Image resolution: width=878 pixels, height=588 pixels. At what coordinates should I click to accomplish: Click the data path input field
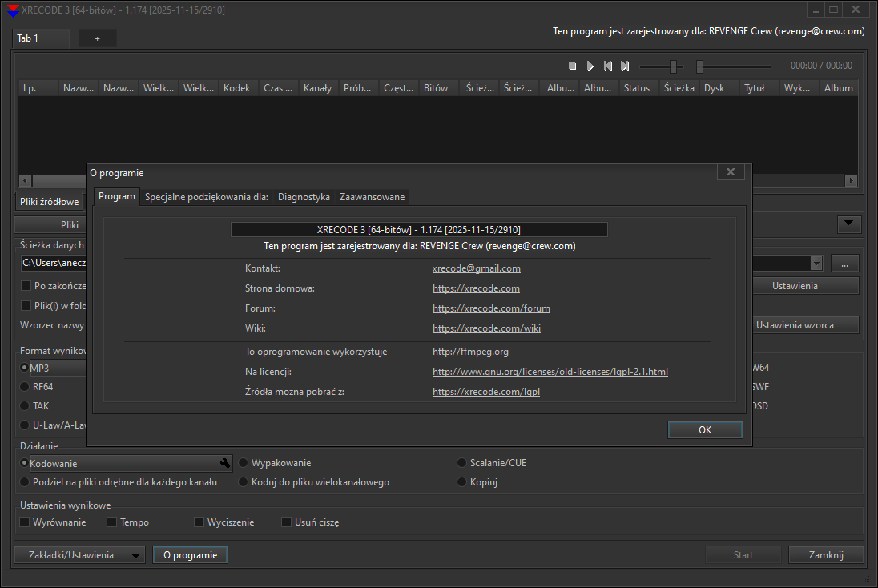pyautogui.click(x=54, y=263)
